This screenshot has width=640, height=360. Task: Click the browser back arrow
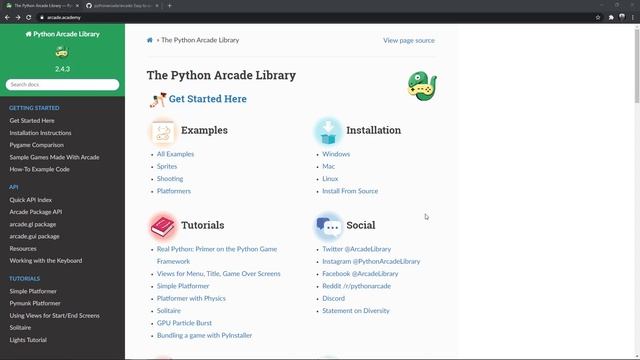click(7, 18)
